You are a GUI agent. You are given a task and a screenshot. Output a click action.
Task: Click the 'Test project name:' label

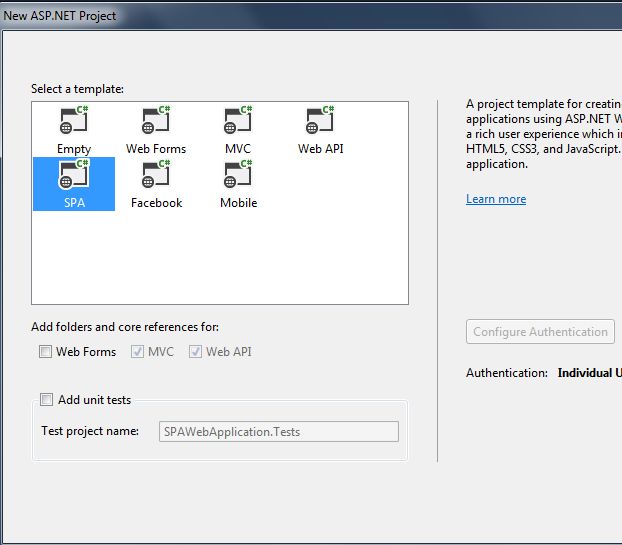(90, 431)
